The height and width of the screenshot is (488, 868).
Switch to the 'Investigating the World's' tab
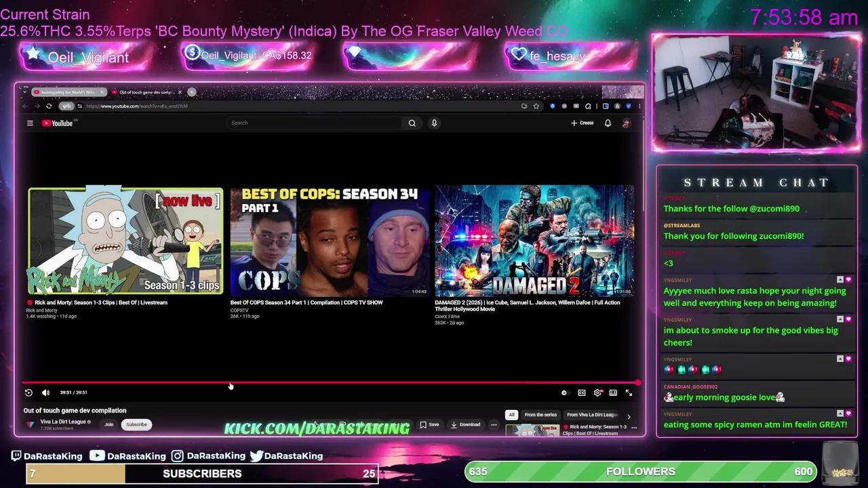68,91
